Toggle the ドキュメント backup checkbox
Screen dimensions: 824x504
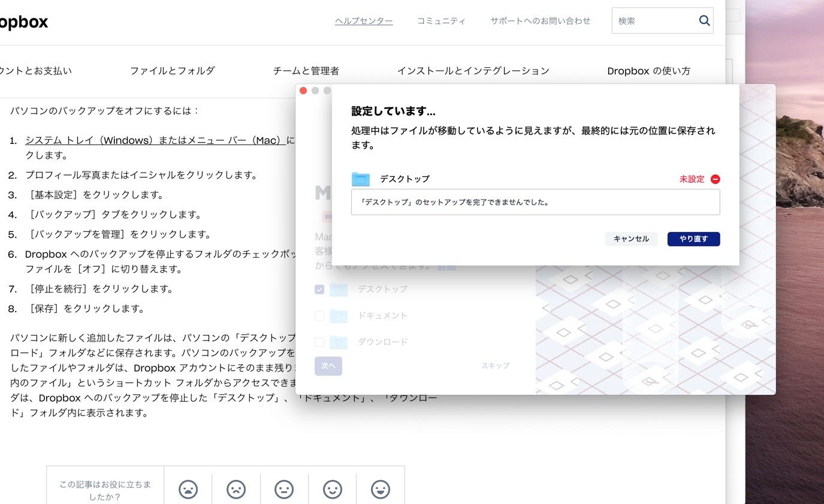point(319,316)
